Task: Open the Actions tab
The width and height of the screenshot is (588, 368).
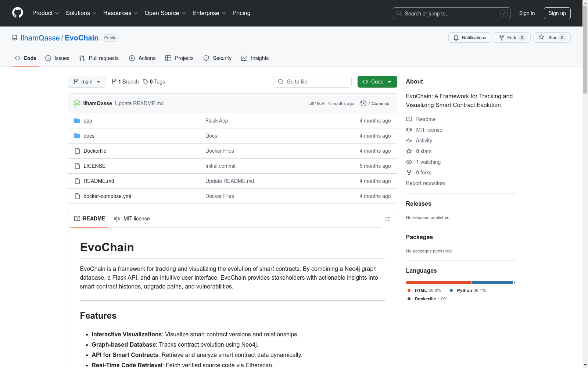Action: [x=142, y=58]
